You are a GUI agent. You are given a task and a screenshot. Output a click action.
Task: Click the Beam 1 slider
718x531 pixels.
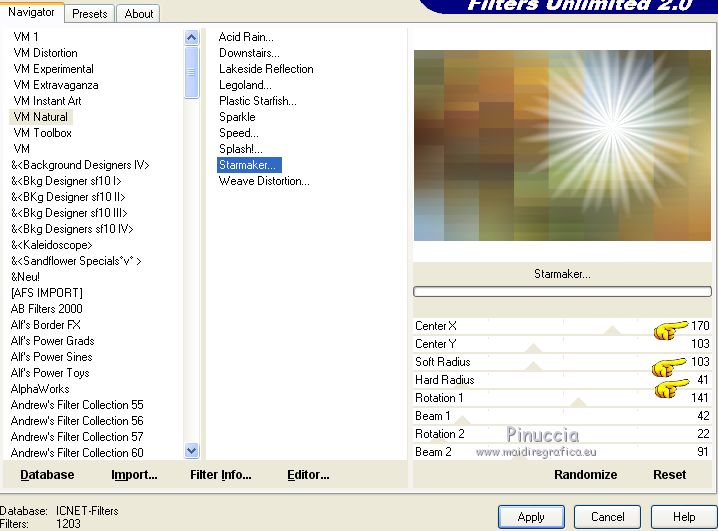tap(562, 416)
